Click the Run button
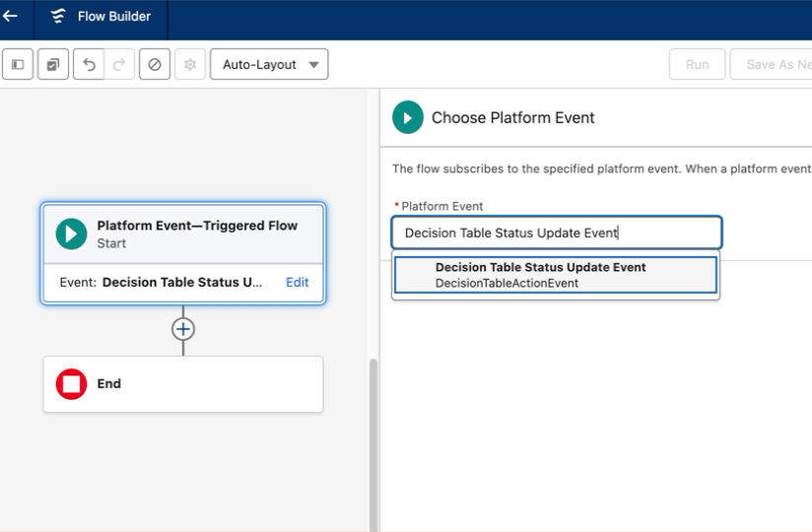This screenshot has width=812, height=532. click(697, 64)
